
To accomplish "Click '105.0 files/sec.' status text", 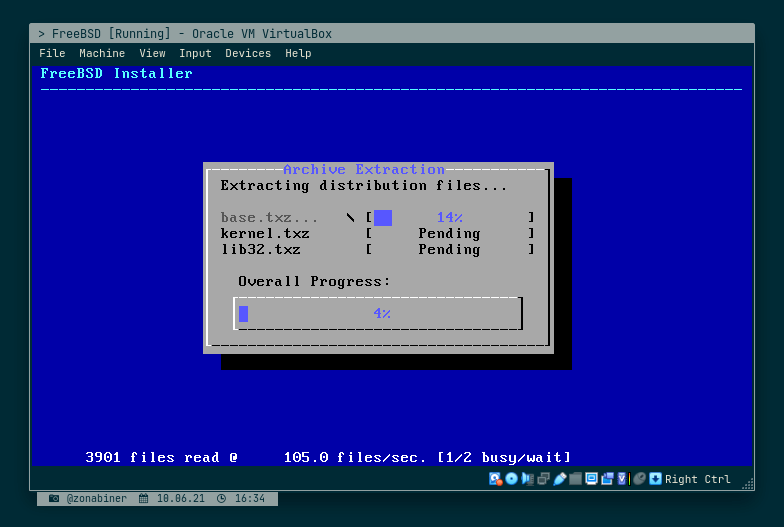I will click(x=354, y=458).
